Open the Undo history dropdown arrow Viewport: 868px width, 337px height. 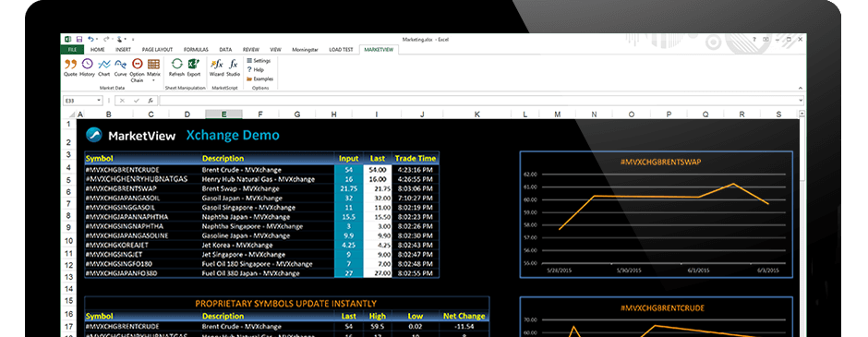click(x=97, y=40)
